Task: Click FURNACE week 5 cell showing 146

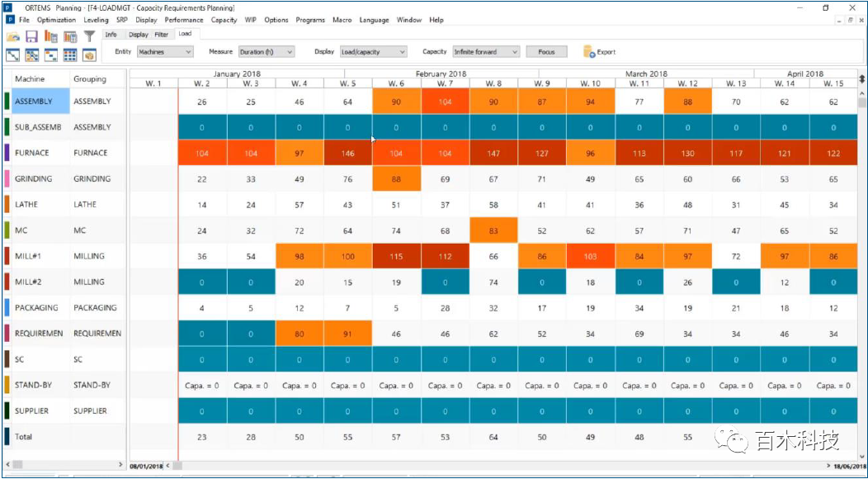Action: [x=347, y=154]
